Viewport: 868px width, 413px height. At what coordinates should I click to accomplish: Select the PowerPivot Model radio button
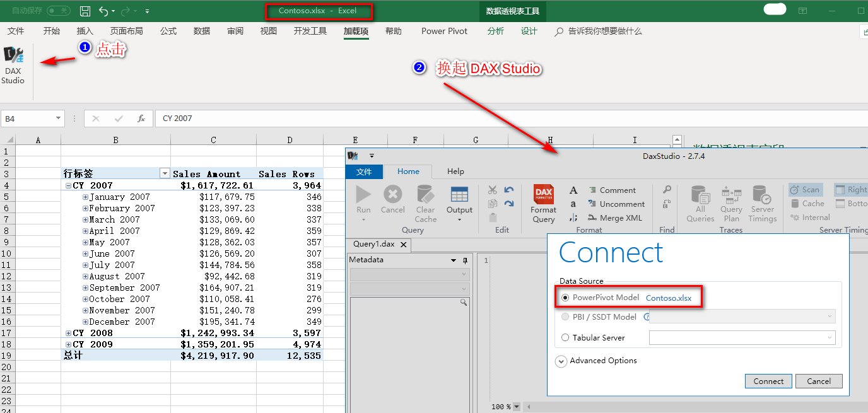click(x=565, y=298)
